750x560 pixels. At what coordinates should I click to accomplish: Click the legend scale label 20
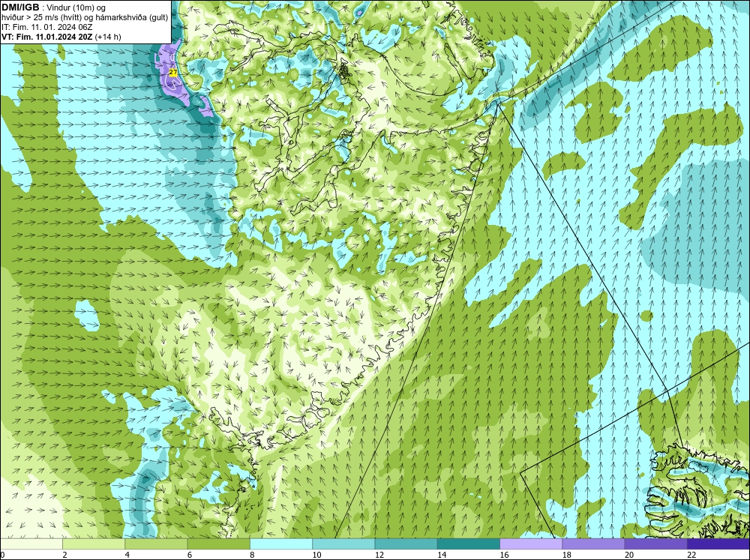tap(629, 555)
